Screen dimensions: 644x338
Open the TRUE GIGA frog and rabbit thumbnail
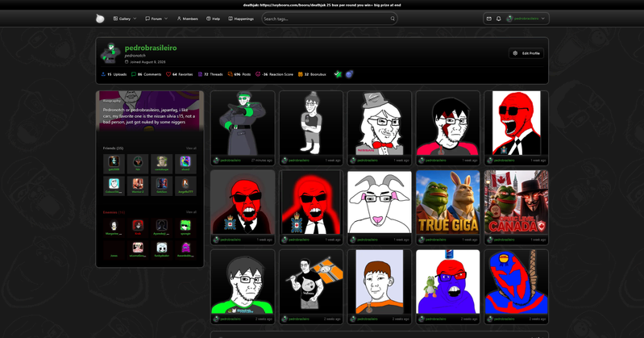coord(447,202)
